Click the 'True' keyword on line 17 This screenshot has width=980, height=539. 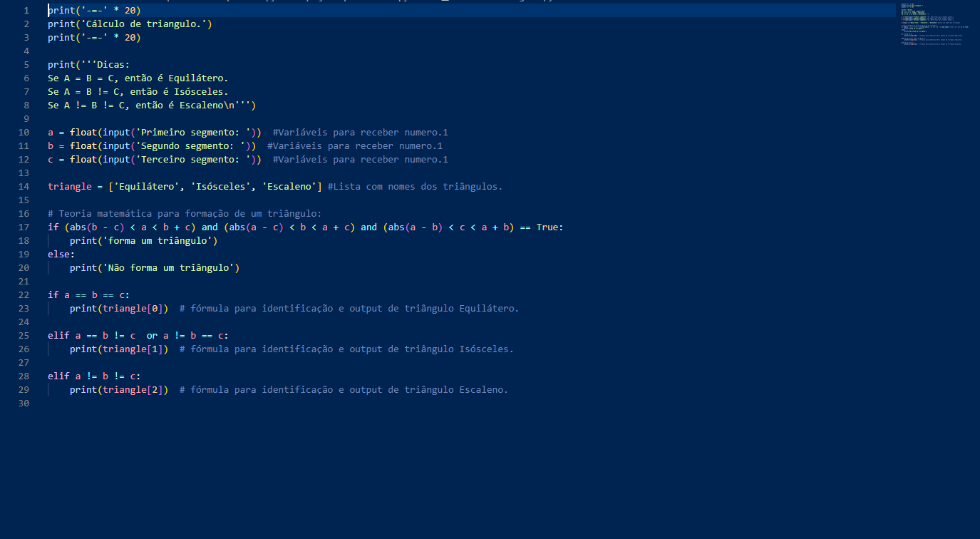[x=547, y=227]
